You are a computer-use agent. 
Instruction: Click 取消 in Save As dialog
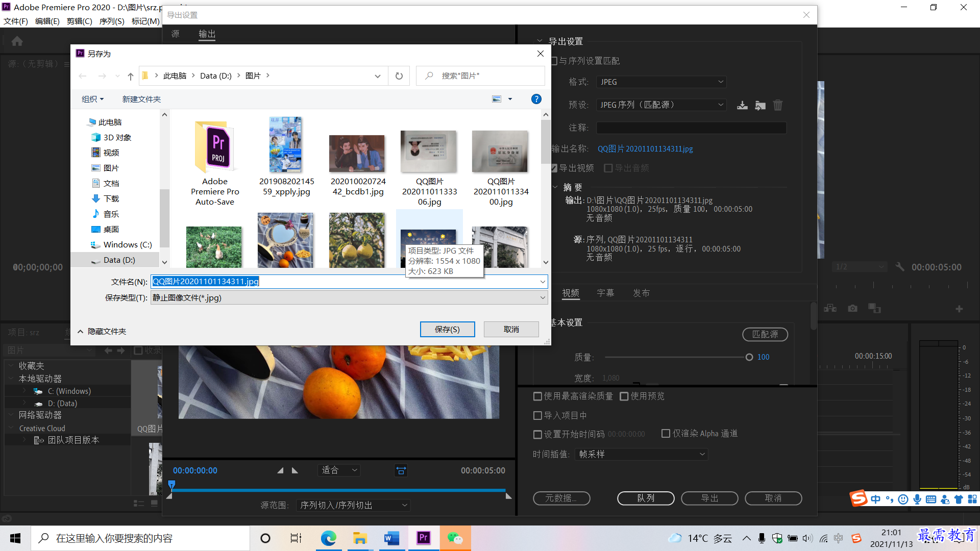pos(511,329)
